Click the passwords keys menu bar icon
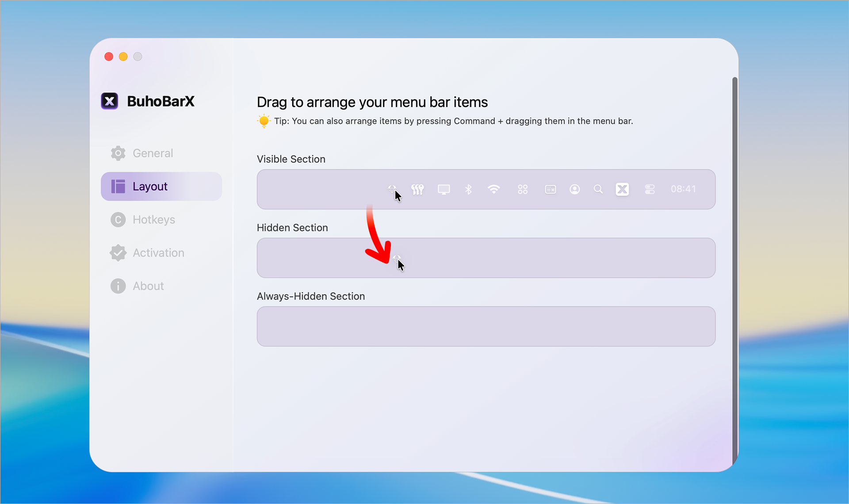 [417, 190]
